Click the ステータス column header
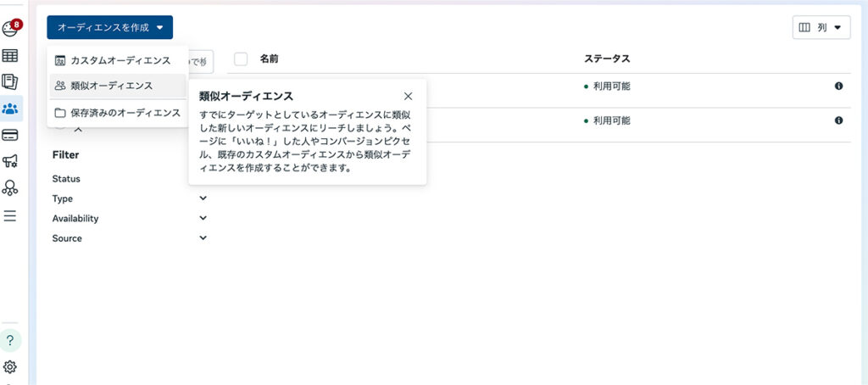 (607, 59)
